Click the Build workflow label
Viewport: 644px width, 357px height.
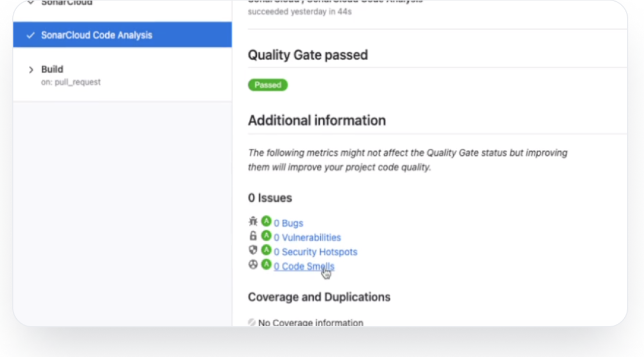point(52,69)
